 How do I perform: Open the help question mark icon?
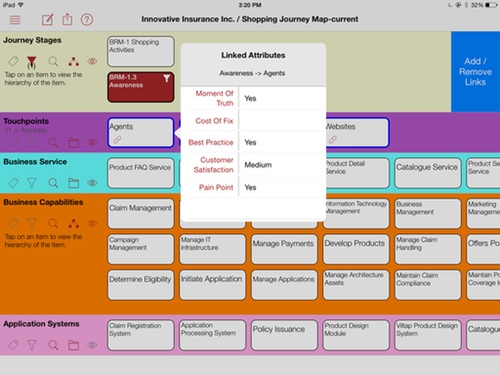pos(87,20)
